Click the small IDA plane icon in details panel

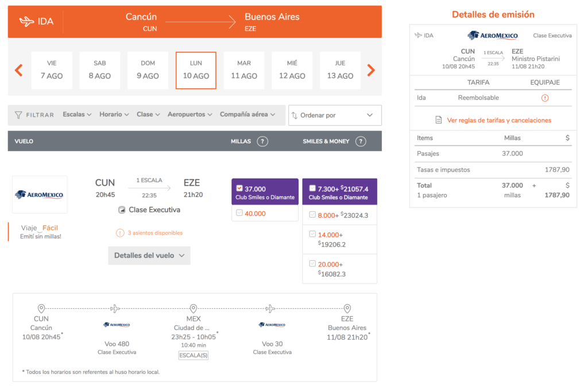click(x=418, y=35)
